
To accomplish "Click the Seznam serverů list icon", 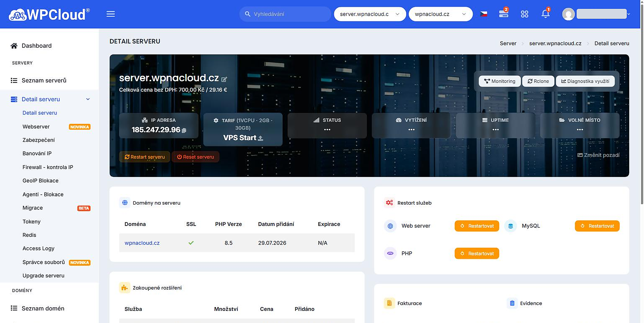I will click(x=14, y=80).
